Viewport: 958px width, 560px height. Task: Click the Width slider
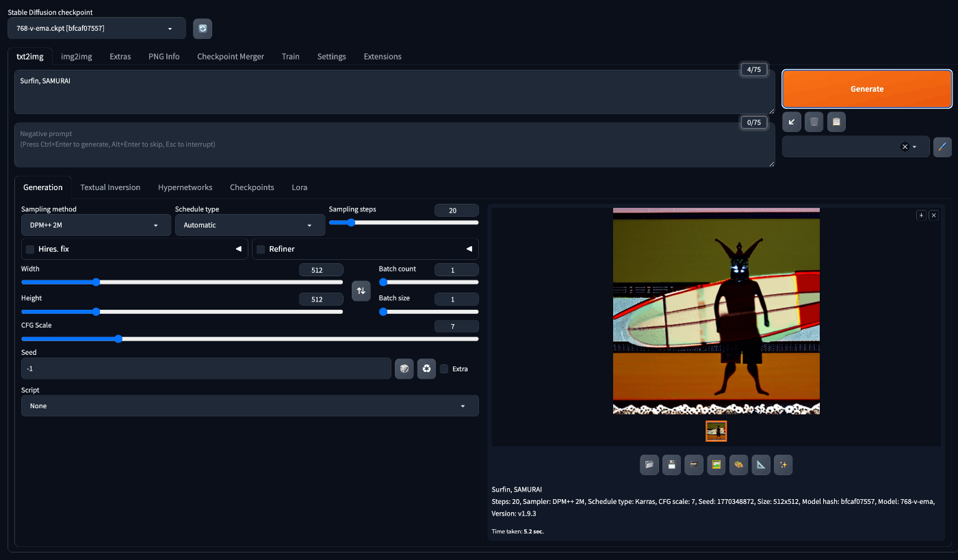pyautogui.click(x=182, y=282)
